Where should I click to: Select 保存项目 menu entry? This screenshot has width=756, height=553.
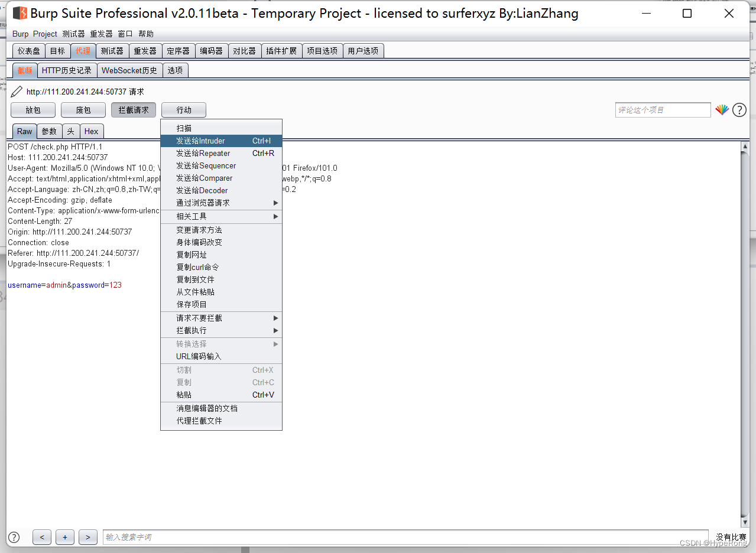221,304
